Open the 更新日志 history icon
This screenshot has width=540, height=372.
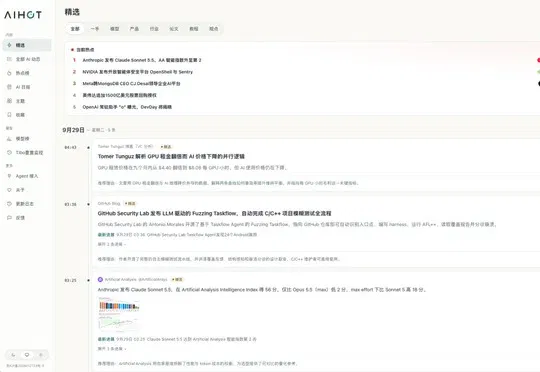coord(9,204)
